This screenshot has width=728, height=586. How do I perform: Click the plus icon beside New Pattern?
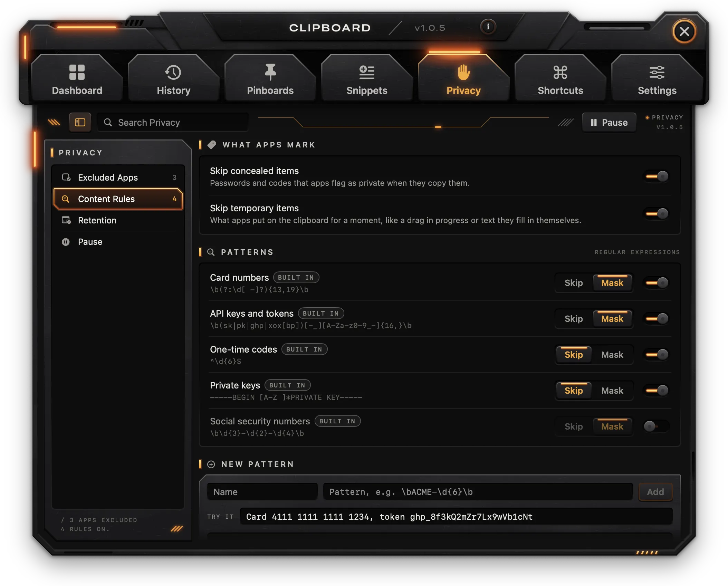click(x=211, y=464)
